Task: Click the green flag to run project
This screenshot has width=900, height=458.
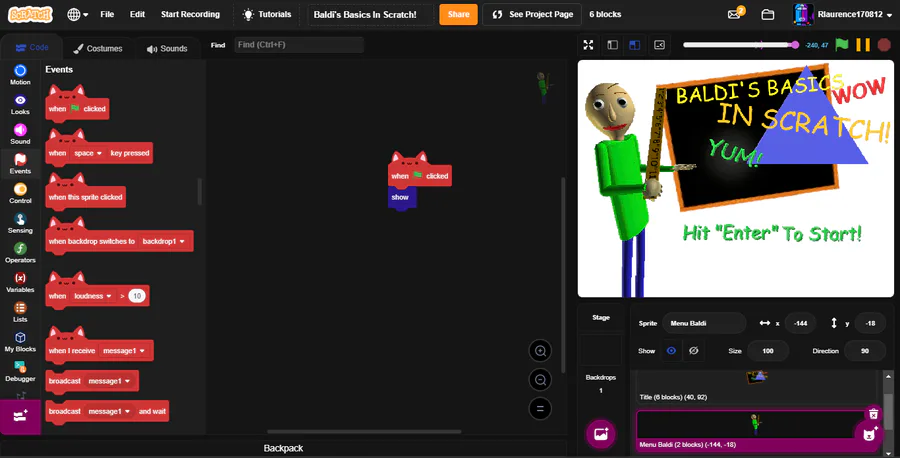Action: click(x=841, y=45)
